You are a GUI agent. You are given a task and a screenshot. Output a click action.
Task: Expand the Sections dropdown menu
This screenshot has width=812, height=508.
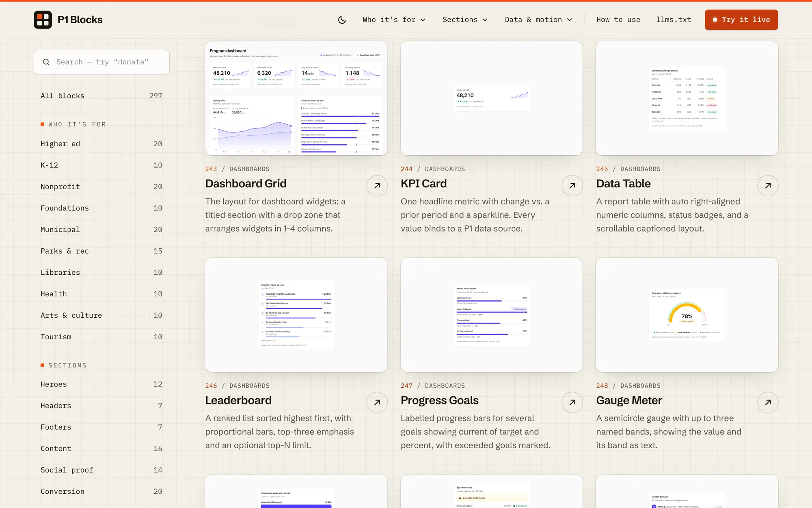click(x=465, y=20)
